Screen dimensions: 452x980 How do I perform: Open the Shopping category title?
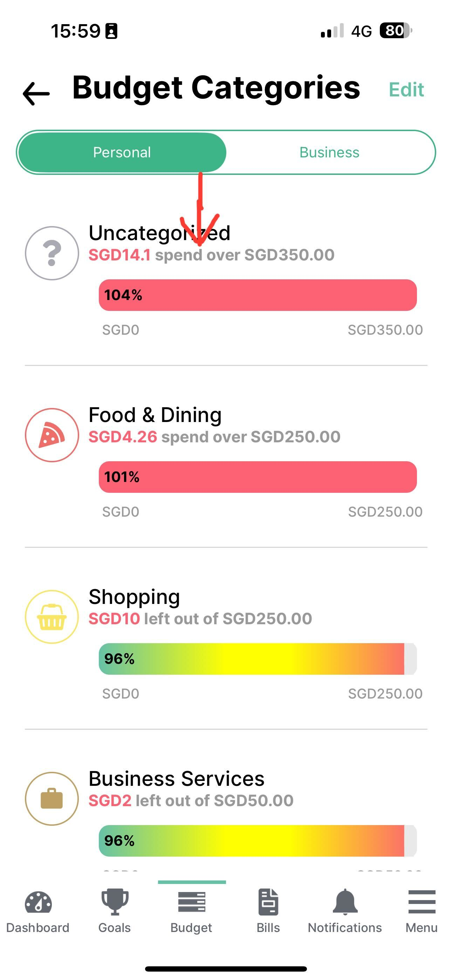[134, 597]
